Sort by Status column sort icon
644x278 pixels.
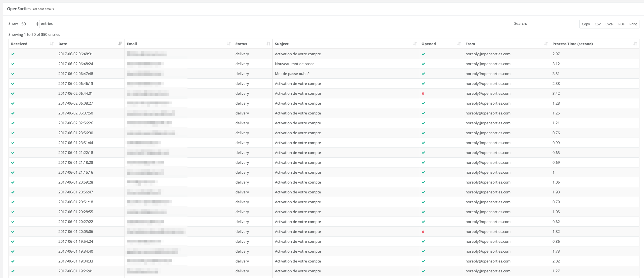tap(268, 44)
